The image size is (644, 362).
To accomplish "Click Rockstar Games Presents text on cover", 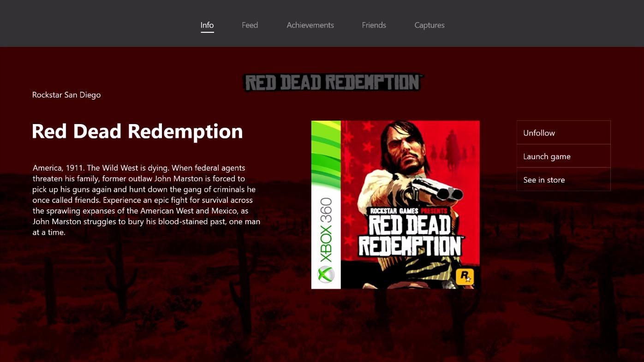I will click(x=409, y=211).
